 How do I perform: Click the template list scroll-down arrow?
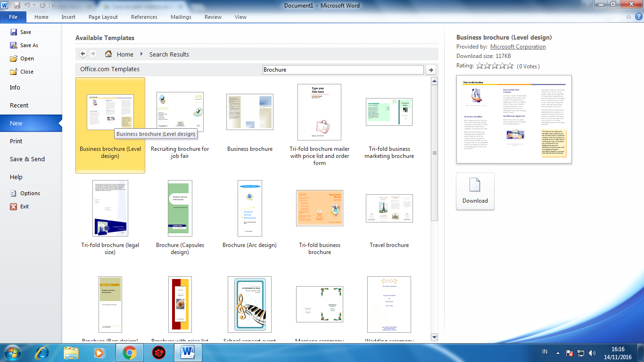coord(435,337)
